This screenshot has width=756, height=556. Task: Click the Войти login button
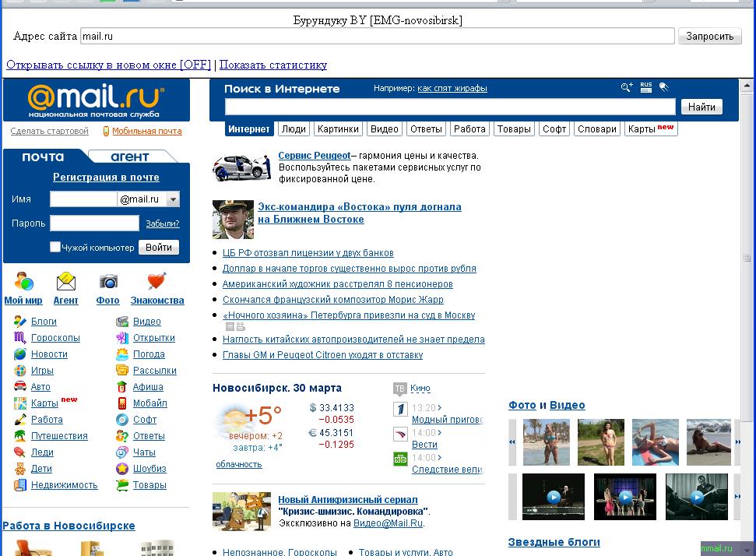pos(159,248)
